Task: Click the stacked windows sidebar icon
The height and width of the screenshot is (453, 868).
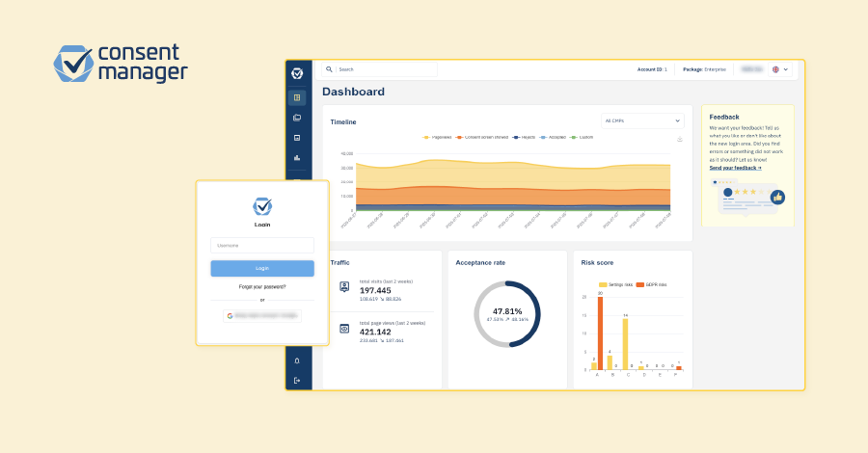Action: coord(297,118)
